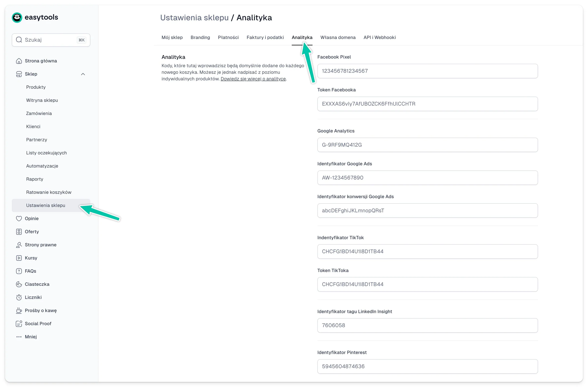
Task: Click the Opinie heart icon
Action: click(x=19, y=218)
